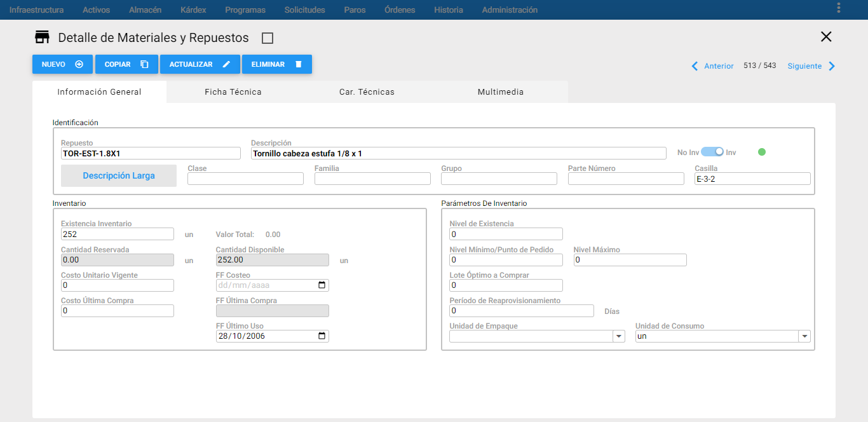This screenshot has width=868, height=422.
Task: Click the green status indicator dot
Action: pyautogui.click(x=762, y=152)
